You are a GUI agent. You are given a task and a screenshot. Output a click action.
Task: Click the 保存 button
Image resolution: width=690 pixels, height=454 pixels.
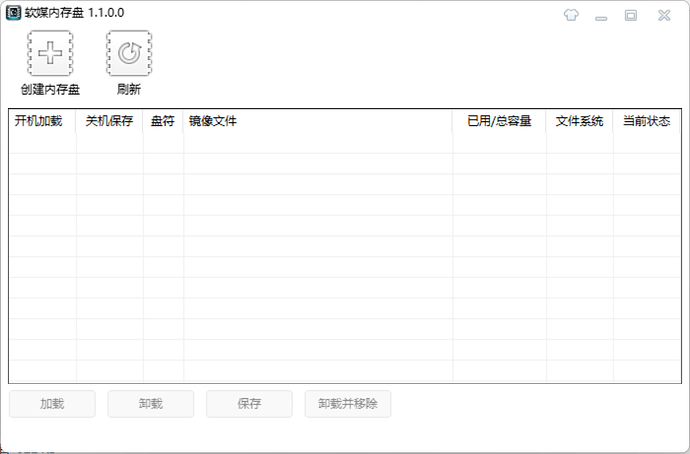[250, 404]
